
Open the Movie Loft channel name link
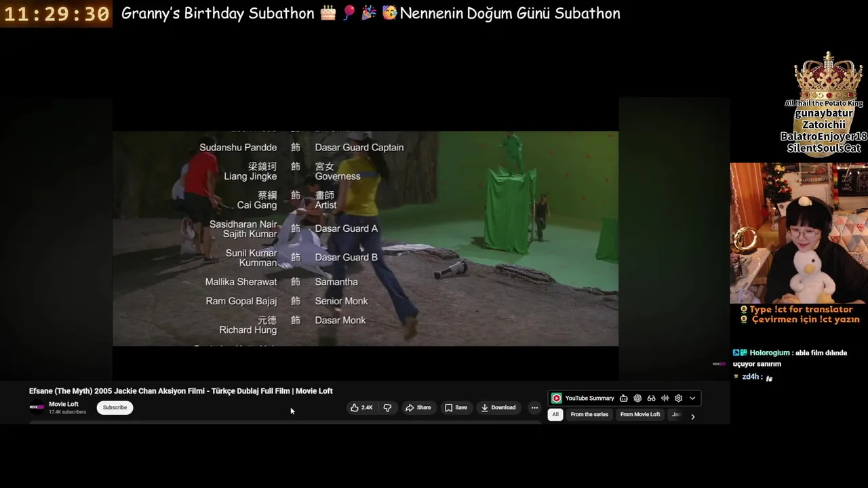[64, 404]
